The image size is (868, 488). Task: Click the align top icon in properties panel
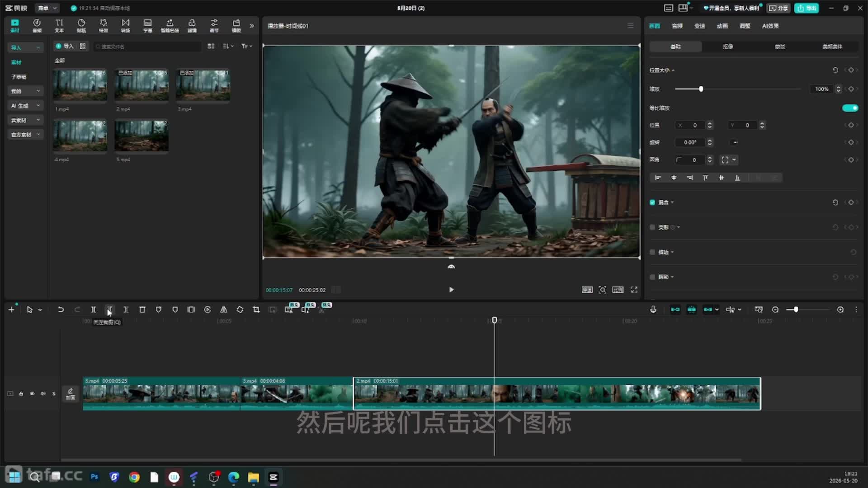tap(706, 178)
